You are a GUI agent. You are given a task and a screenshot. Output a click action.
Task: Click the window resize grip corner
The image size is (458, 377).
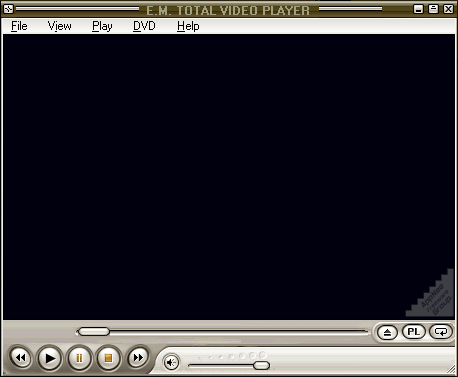pos(452,369)
